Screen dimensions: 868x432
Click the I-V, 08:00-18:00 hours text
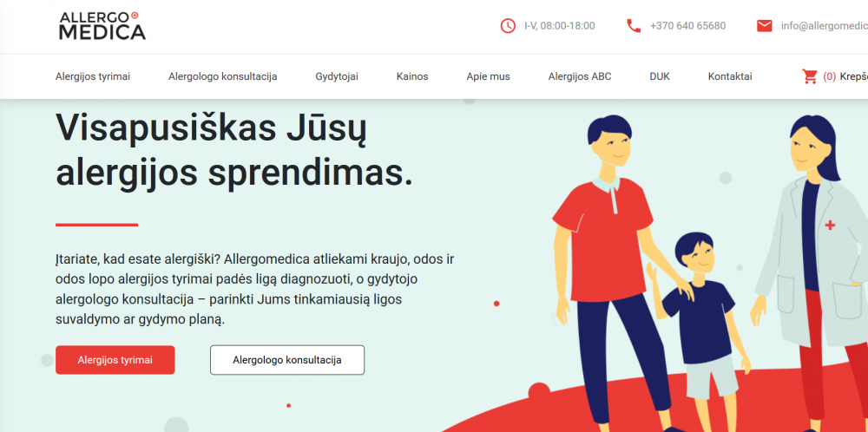pyautogui.click(x=560, y=25)
